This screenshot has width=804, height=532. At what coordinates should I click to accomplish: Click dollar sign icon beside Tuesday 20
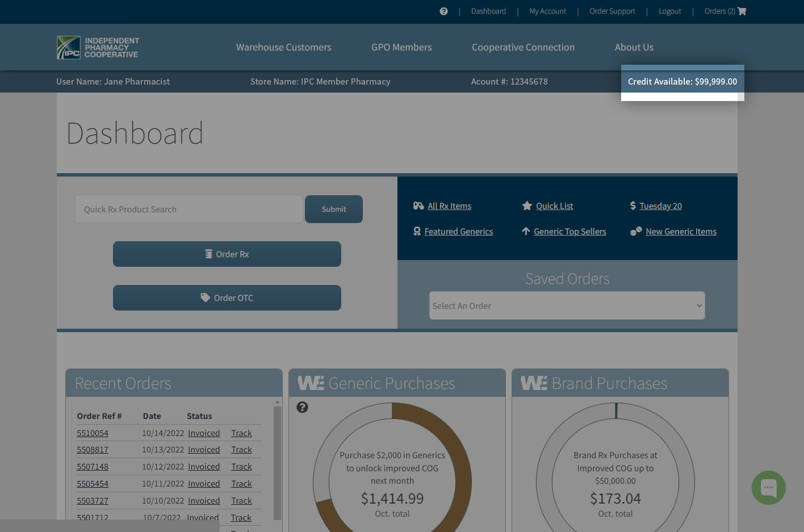(x=633, y=206)
